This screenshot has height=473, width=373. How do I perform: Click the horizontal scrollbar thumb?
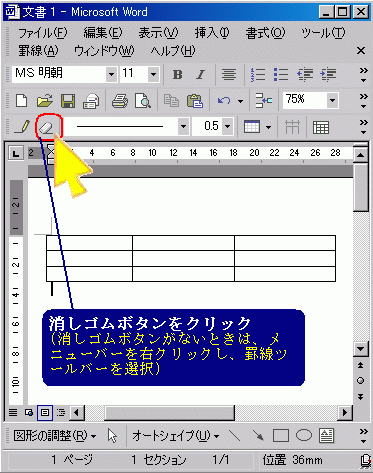pyautogui.click(x=170, y=413)
